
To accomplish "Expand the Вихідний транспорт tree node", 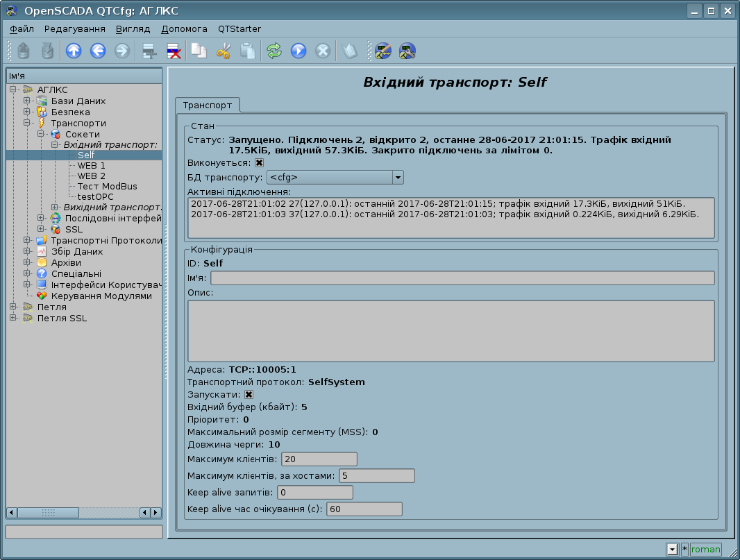I will click(x=55, y=207).
